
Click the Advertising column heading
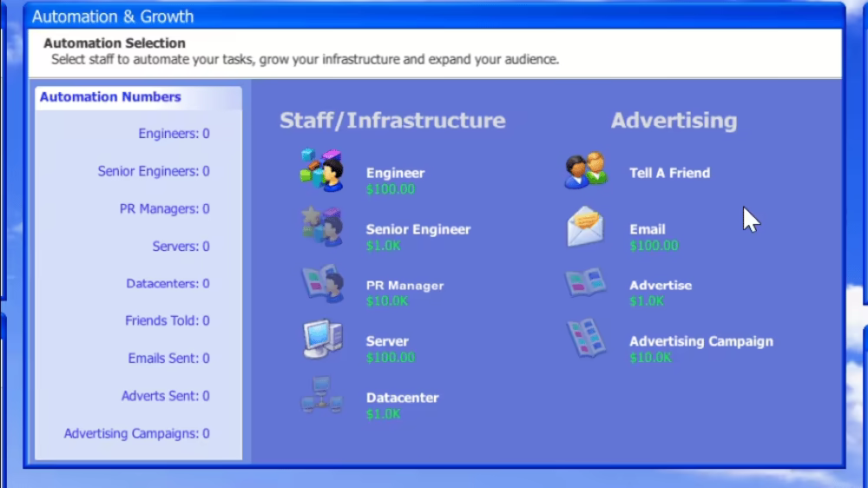tap(674, 120)
